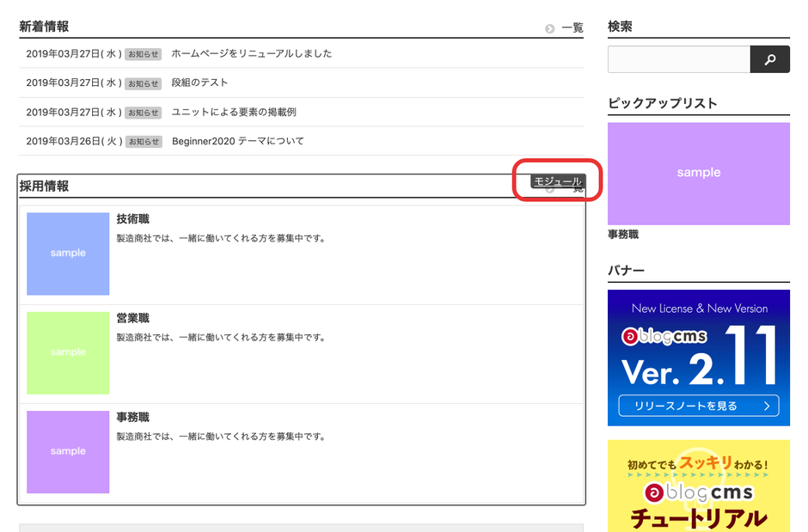This screenshot has width=808, height=532.
Task: Click the magnifier search icon
Action: 769,58
